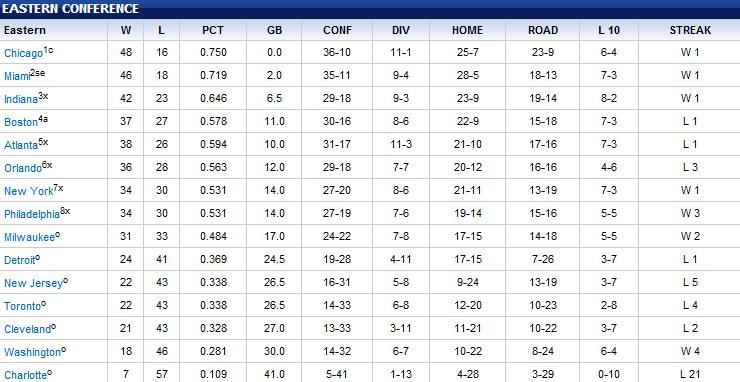Open the Chicago team link

[x=24, y=53]
